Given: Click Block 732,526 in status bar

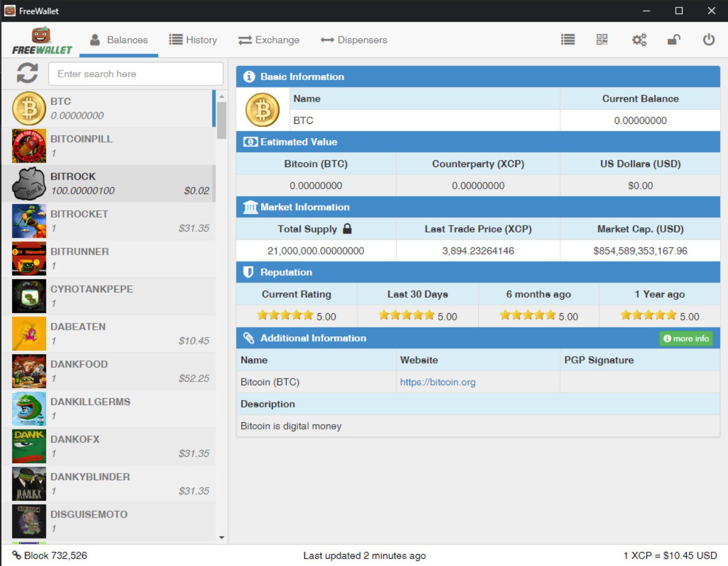Looking at the screenshot, I should pos(56,555).
